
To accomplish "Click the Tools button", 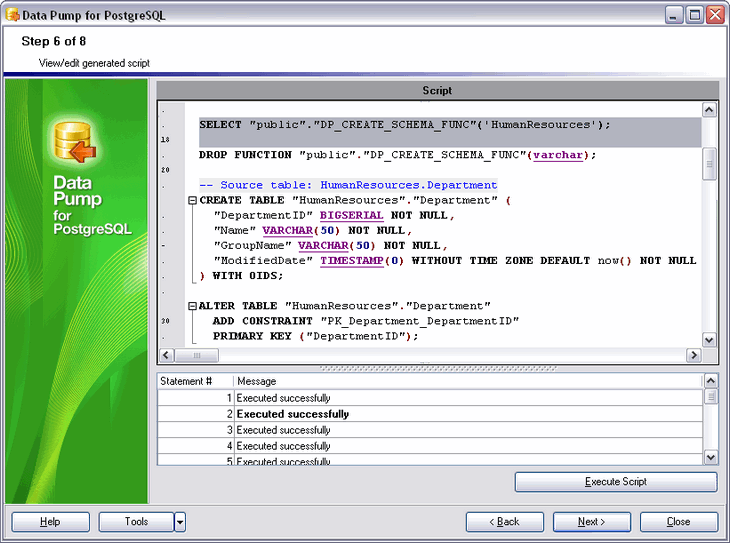I will tap(136, 522).
